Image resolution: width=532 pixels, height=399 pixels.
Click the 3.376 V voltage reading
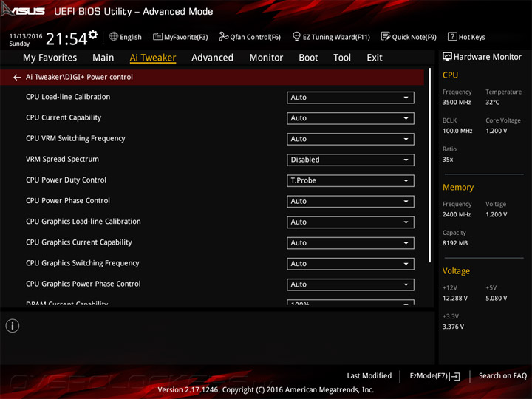tap(453, 327)
